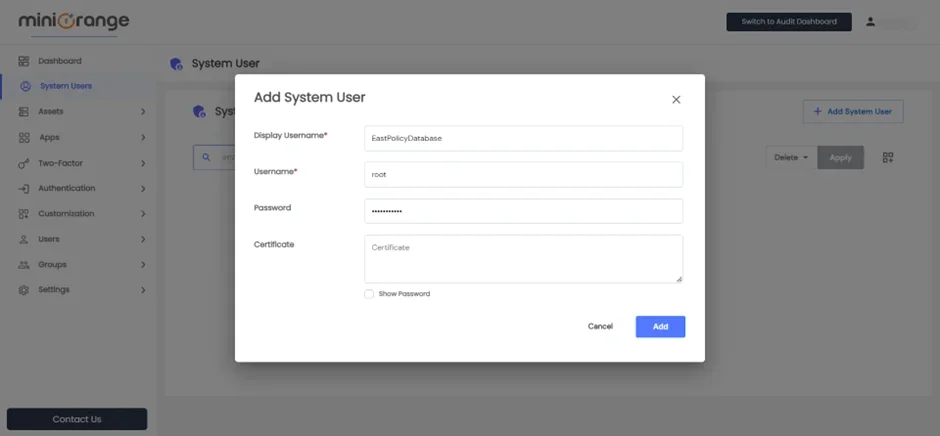
Task: Click the Groups icon in sidebar
Action: click(x=24, y=265)
